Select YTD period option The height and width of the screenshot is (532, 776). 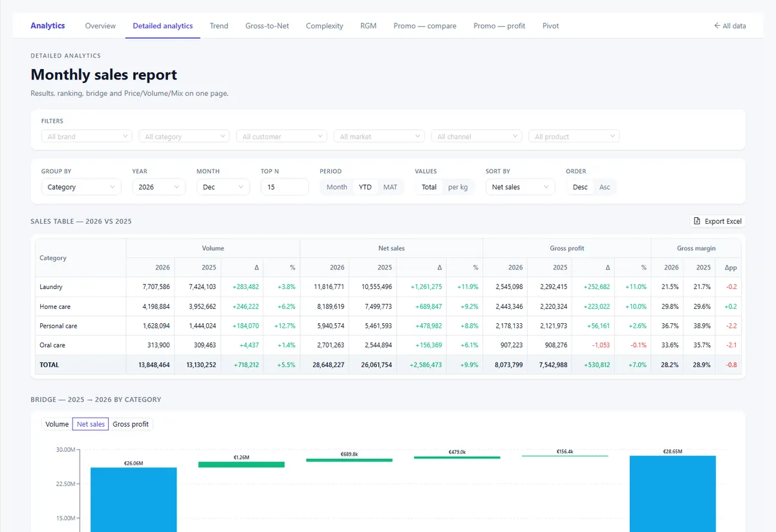coord(365,187)
